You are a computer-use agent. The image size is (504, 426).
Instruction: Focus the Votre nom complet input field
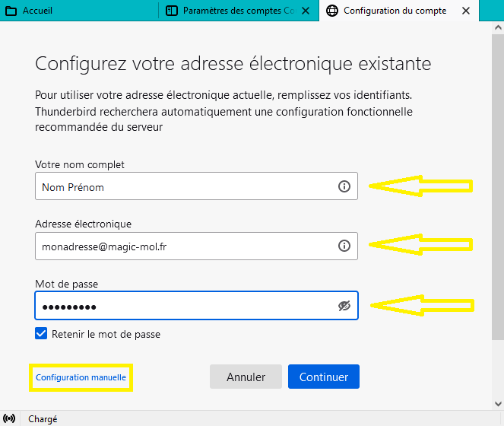tap(196, 186)
